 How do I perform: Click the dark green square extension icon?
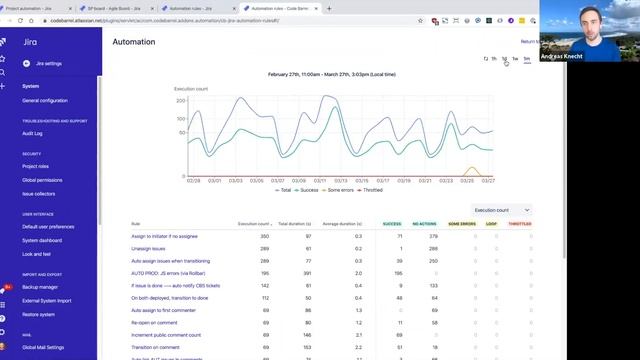(489, 20)
